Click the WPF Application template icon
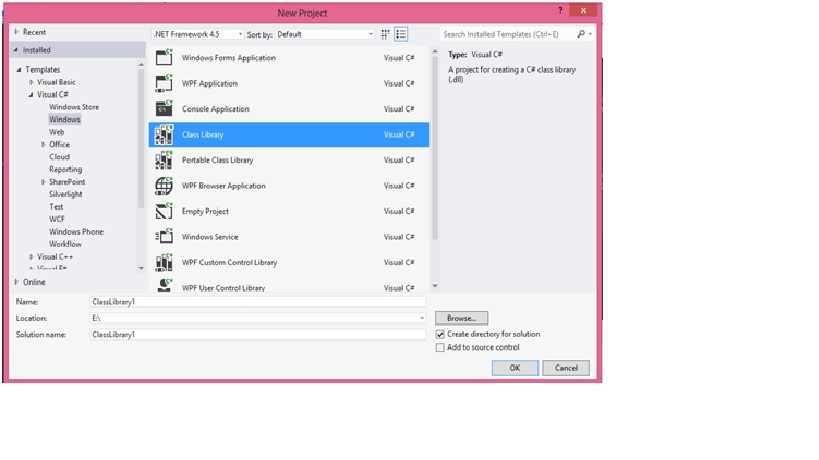This screenshot has height=460, width=819. pos(163,83)
